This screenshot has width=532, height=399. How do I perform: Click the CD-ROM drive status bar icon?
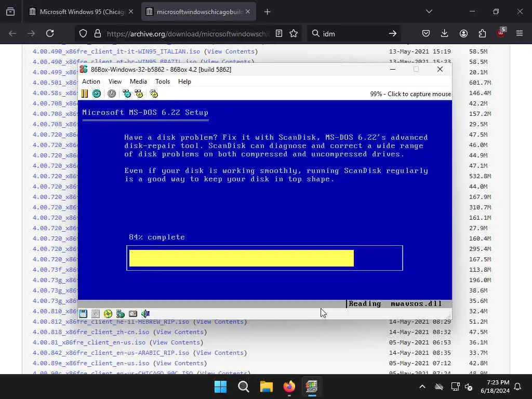pyautogui.click(x=108, y=314)
